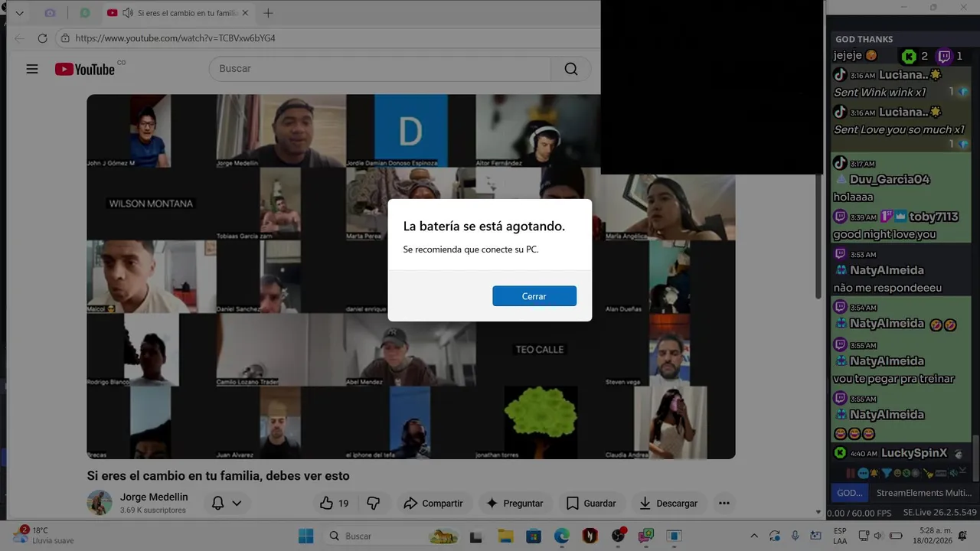Open the weather widget showing 18°C
This screenshot has width=980, height=551.
pos(44,535)
